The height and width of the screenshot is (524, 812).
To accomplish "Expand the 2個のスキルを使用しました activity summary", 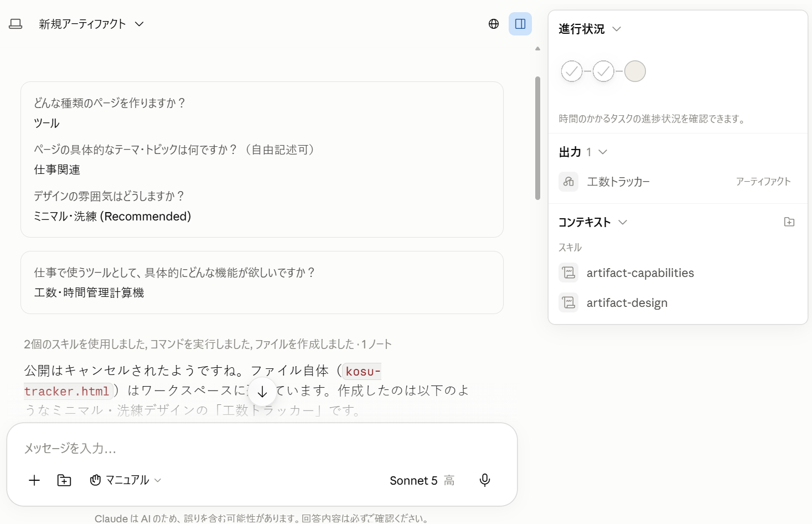I will coord(208,344).
